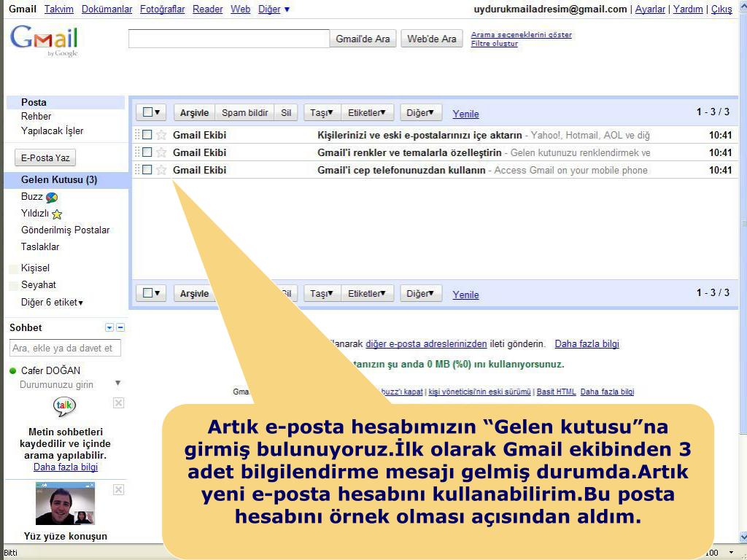Click the Gmail logo
747x560 pixels.
44,40
